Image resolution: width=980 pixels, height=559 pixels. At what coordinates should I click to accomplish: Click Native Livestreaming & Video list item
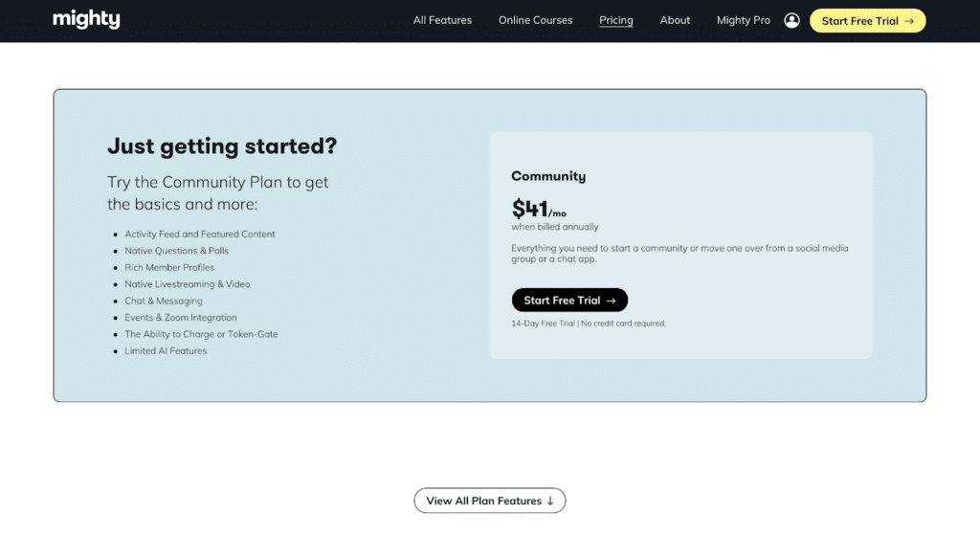(187, 284)
